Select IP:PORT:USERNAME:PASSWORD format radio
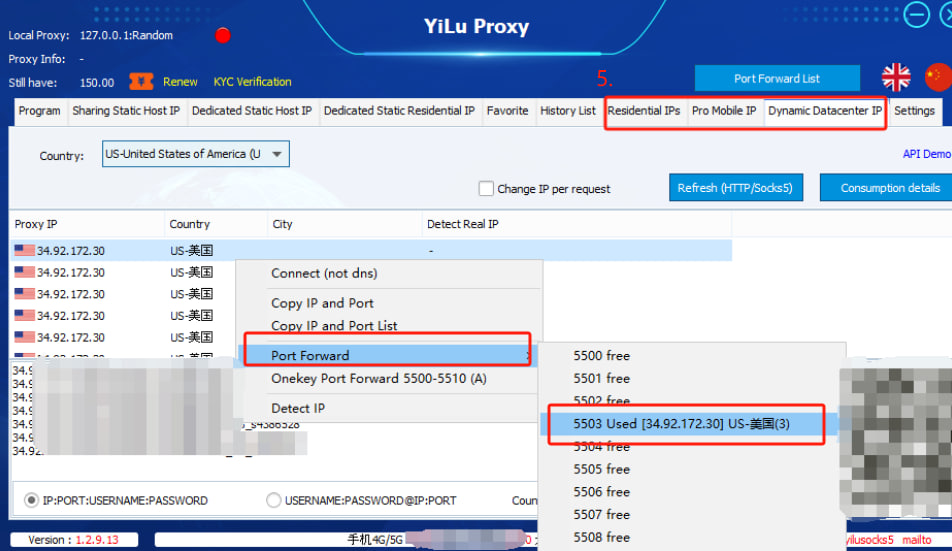The image size is (952, 551). pos(31,500)
